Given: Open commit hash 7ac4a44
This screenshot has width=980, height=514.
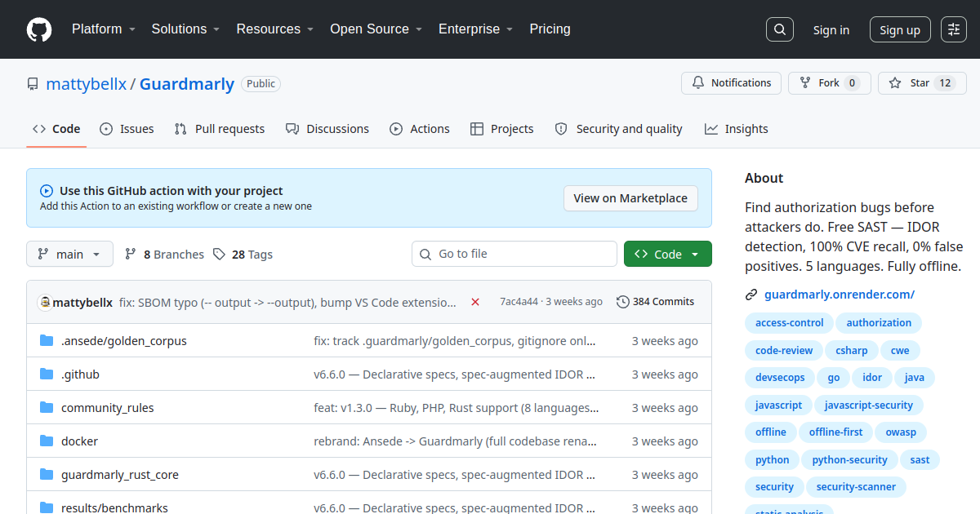Looking at the screenshot, I should pos(519,302).
